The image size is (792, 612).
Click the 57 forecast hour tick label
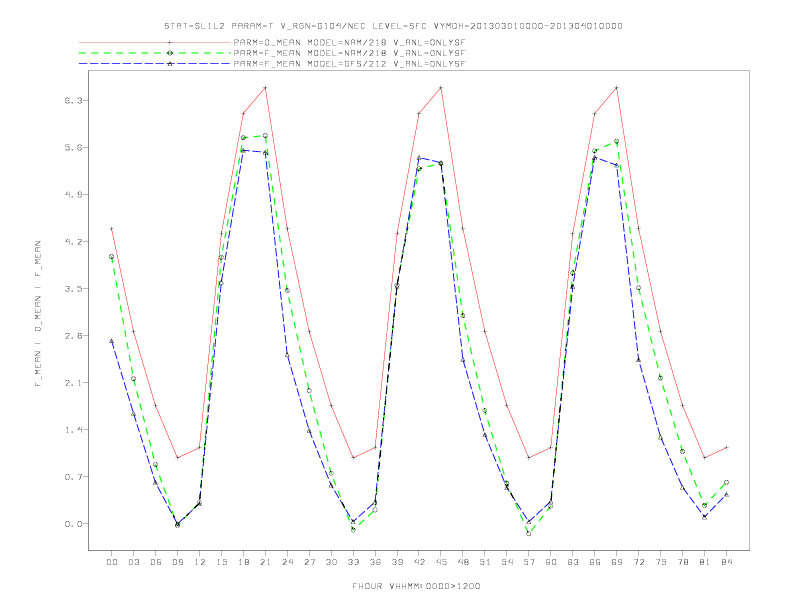coord(529,562)
